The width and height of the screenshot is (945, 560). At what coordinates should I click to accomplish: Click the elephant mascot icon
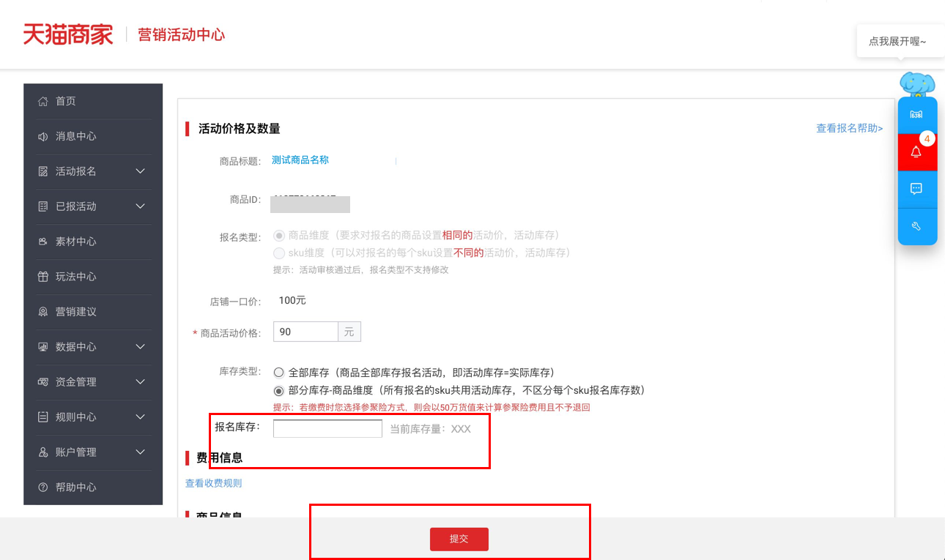(917, 85)
